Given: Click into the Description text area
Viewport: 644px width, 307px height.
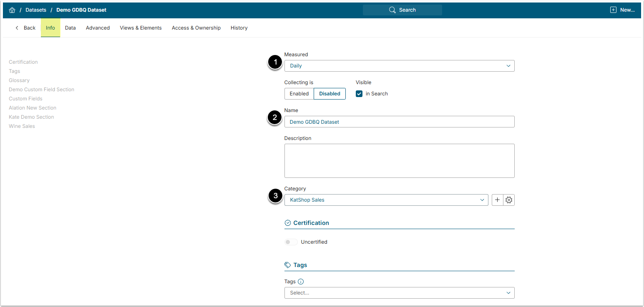Looking at the screenshot, I should pyautogui.click(x=399, y=161).
